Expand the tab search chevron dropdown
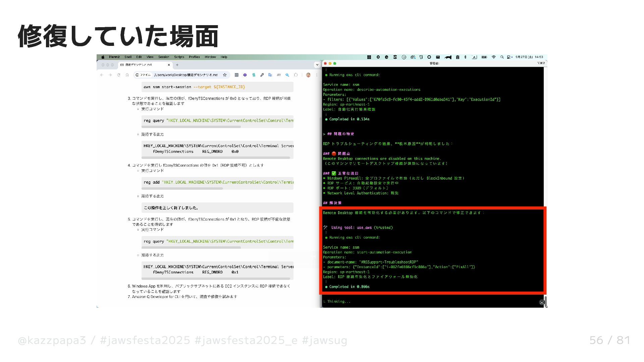Viewport: 644px width, 362px height. click(317, 65)
